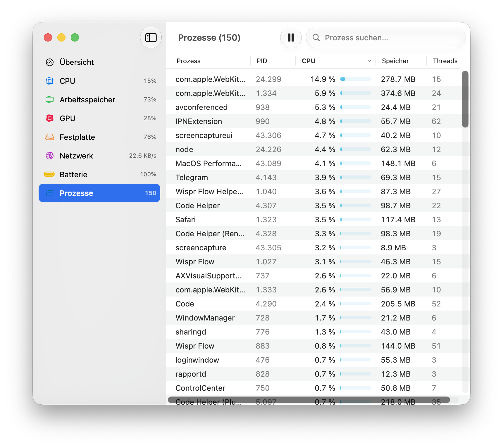This screenshot has height=448, width=503.
Task: Open the Übersicht section
Action: (99, 62)
